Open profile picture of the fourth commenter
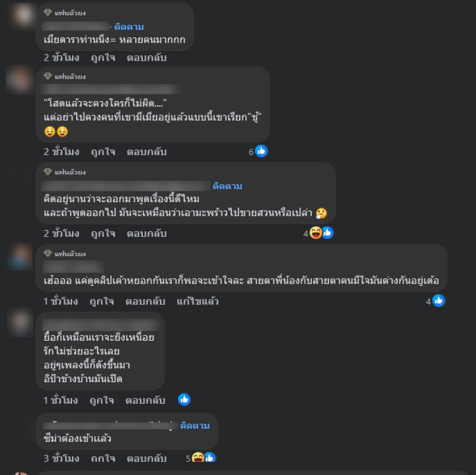Viewport: 476px width, 475px height. click(20, 257)
